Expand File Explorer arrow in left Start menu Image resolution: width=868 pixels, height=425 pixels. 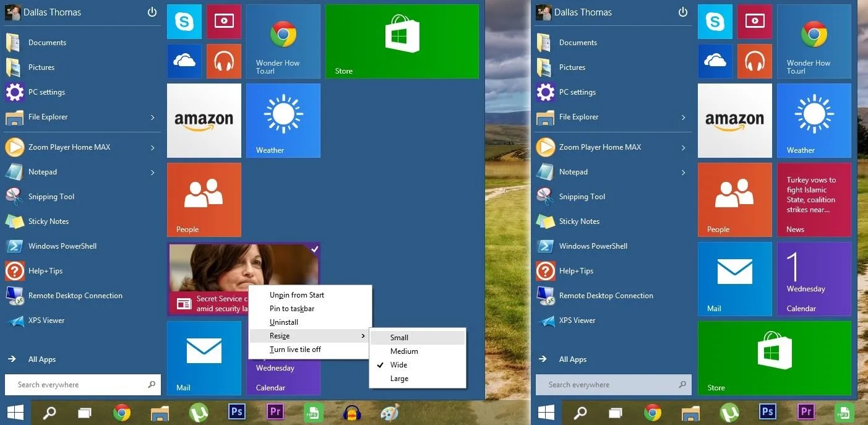coord(153,117)
